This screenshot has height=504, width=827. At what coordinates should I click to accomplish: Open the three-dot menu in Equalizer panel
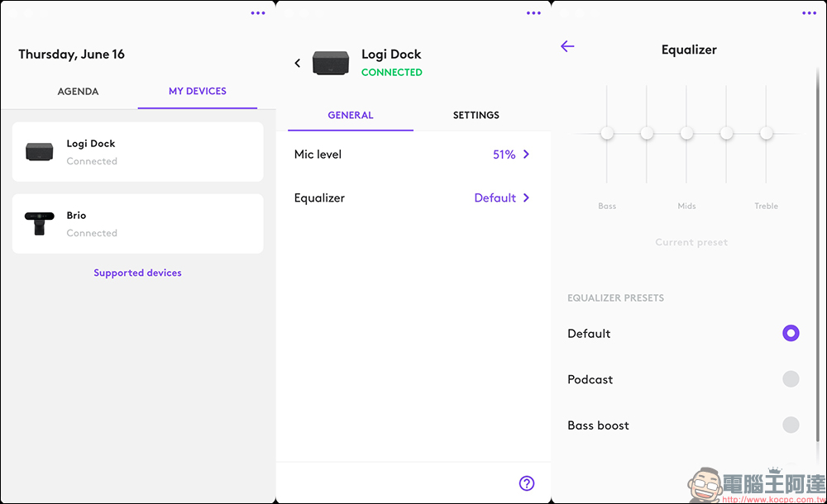pos(810,13)
